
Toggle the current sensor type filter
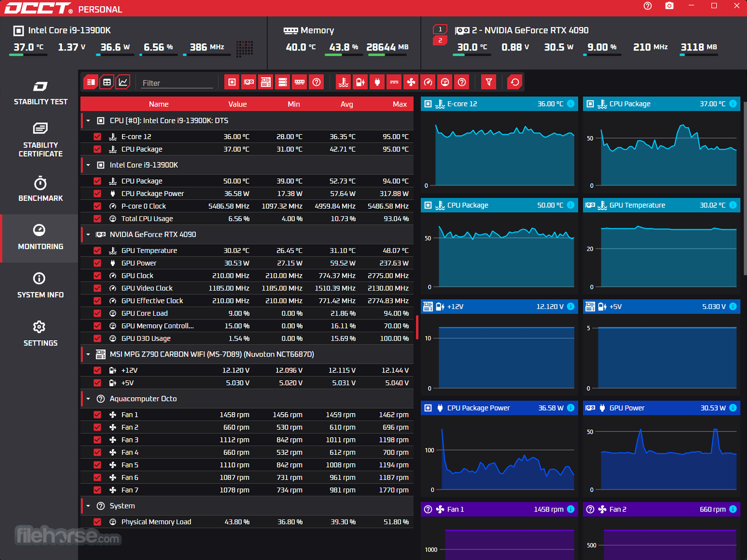pyautogui.click(x=394, y=82)
